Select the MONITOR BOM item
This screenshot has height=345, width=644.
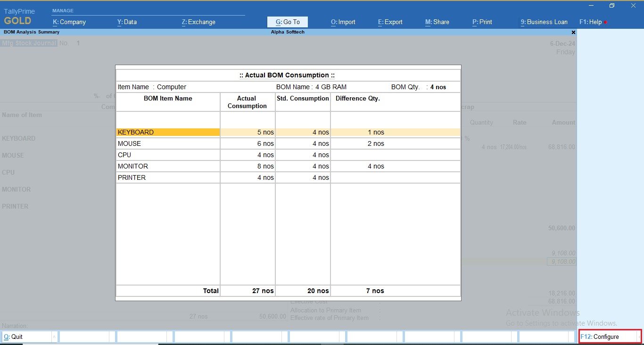click(x=133, y=166)
